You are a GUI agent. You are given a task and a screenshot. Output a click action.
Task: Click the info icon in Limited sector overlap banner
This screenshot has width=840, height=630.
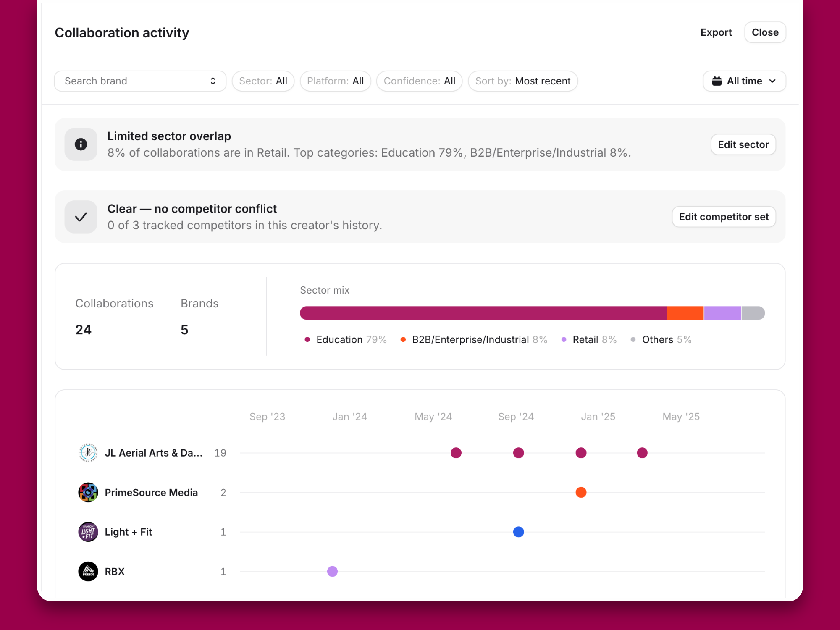[x=81, y=144]
